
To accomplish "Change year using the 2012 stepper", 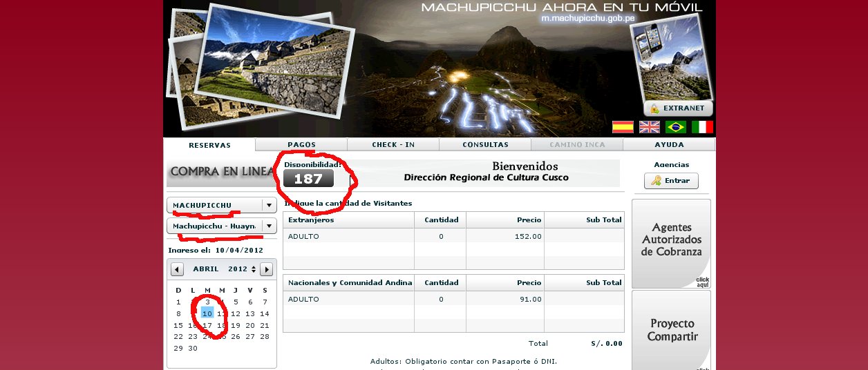I will [x=254, y=269].
